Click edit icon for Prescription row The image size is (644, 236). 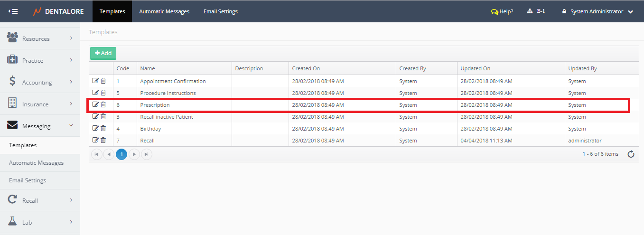(x=95, y=104)
